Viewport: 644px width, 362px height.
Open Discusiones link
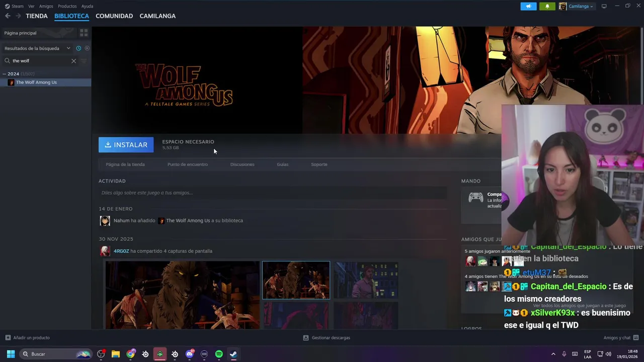point(242,164)
